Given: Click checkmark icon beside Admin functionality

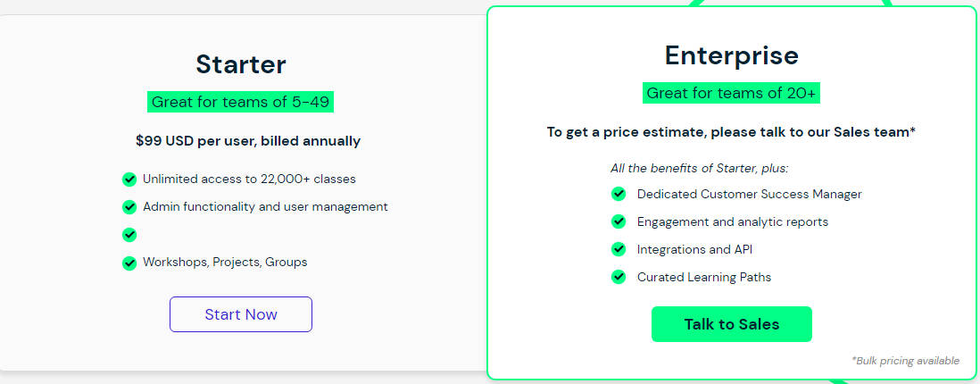Looking at the screenshot, I should pos(129,207).
